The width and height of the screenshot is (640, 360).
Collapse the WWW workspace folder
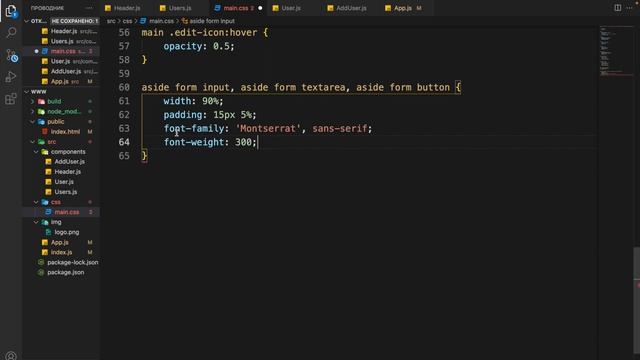(27, 91)
